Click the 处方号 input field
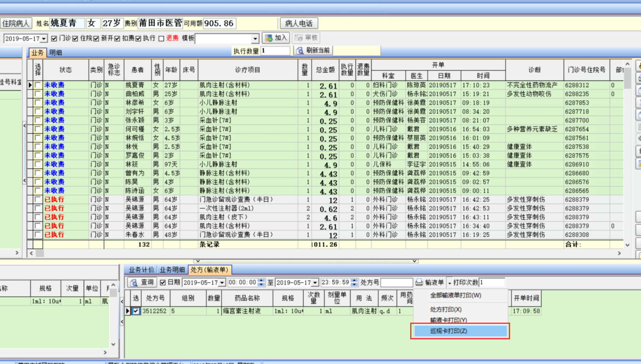The image size is (641, 364). [396, 283]
